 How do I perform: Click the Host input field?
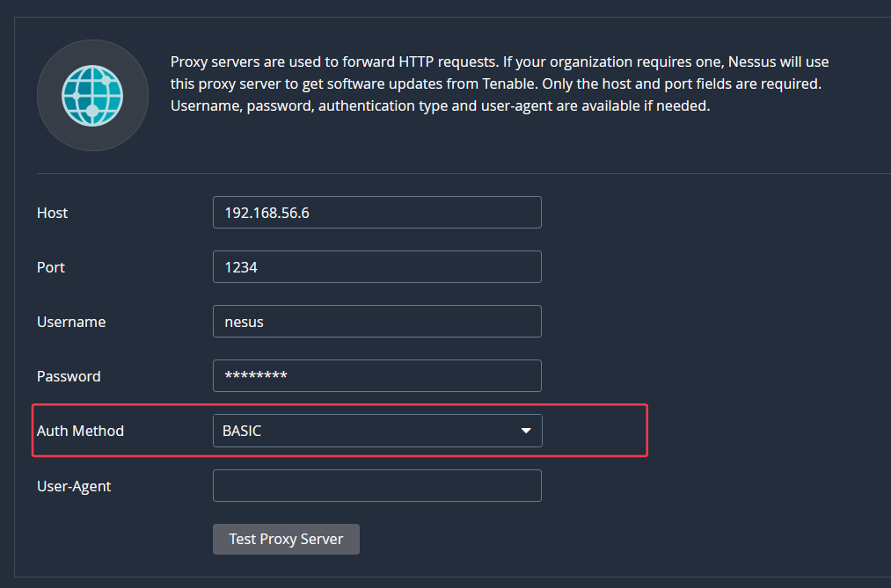pyautogui.click(x=376, y=213)
